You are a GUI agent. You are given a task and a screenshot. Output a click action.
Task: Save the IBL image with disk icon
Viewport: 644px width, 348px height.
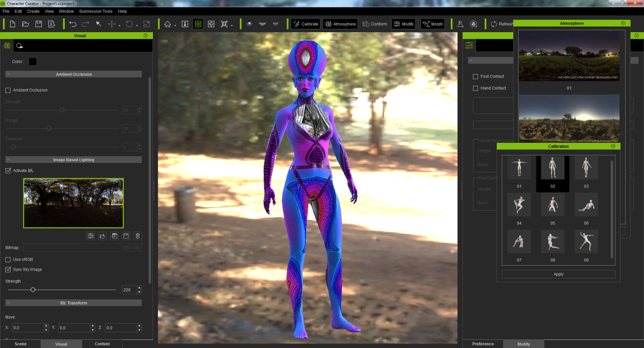(126, 236)
